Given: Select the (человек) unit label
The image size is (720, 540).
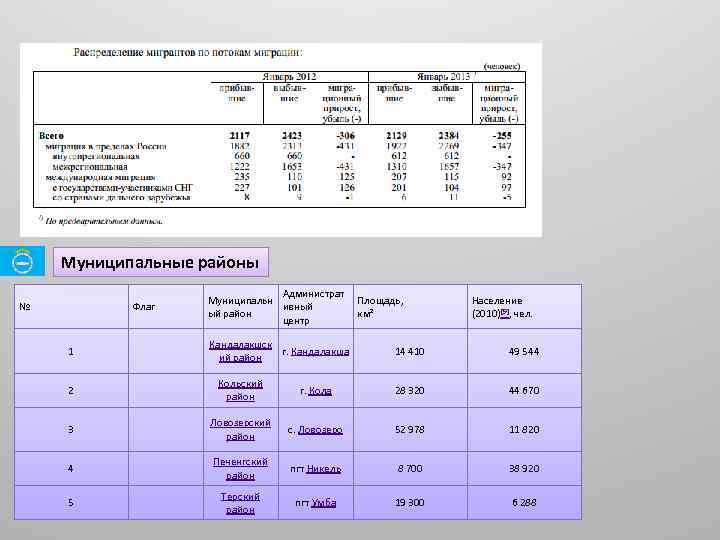Looking at the screenshot, I should (x=502, y=67).
